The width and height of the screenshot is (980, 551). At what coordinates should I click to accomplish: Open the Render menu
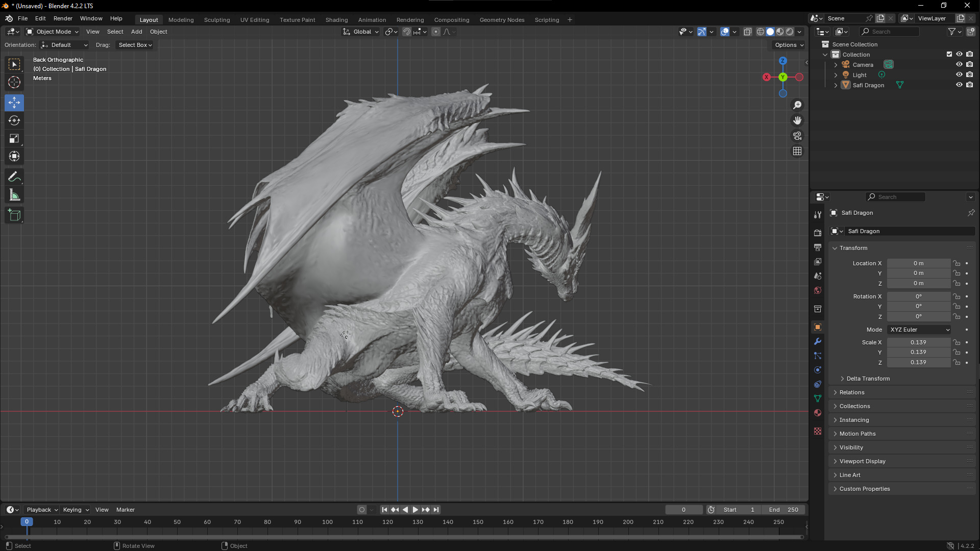[63, 18]
